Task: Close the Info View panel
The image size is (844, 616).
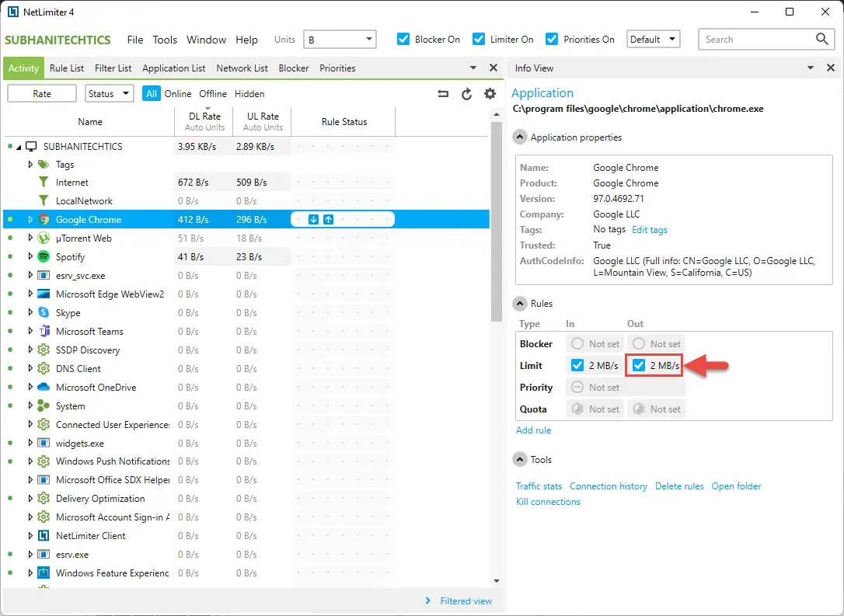Action: pos(831,68)
